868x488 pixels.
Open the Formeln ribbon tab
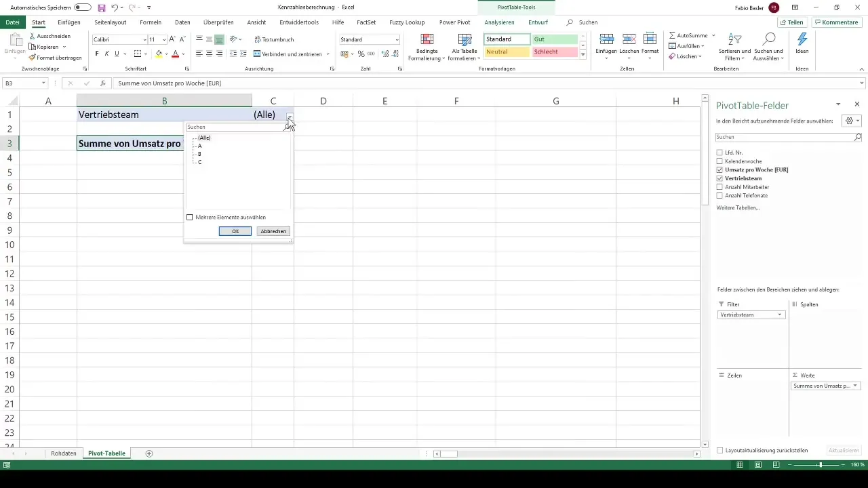pos(151,22)
